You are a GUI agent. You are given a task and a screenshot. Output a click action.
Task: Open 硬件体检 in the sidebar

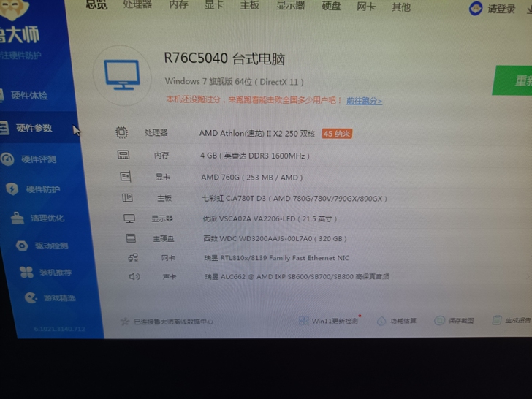tap(29, 96)
